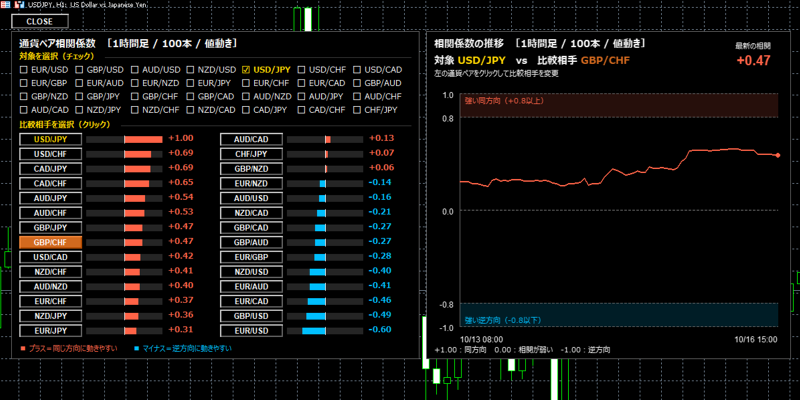This screenshot has width=800, height=400.
Task: Select AUD/USD comparison button
Action: [252, 198]
